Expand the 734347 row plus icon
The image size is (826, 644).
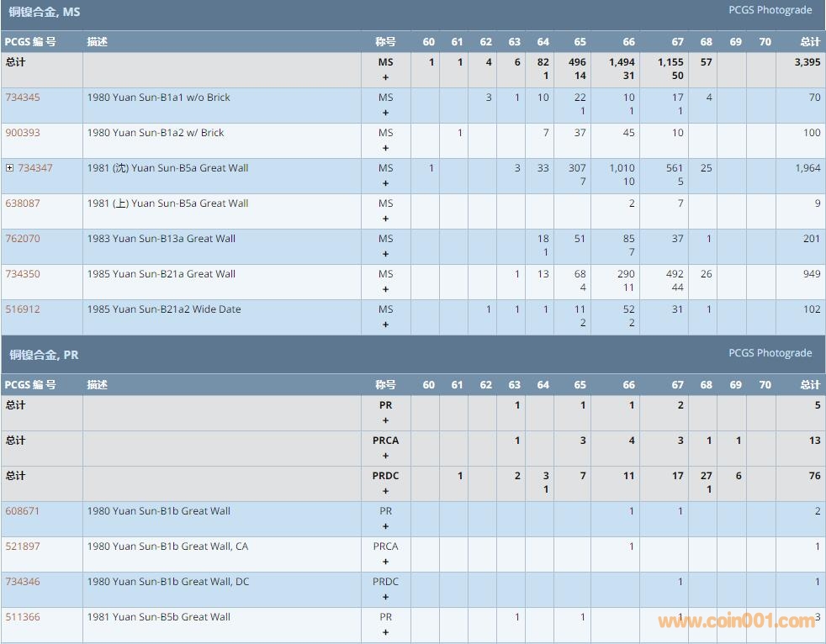click(9, 168)
